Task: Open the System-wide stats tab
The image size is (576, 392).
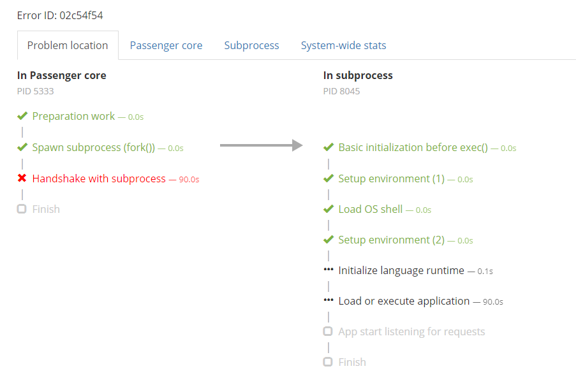Action: coord(343,45)
